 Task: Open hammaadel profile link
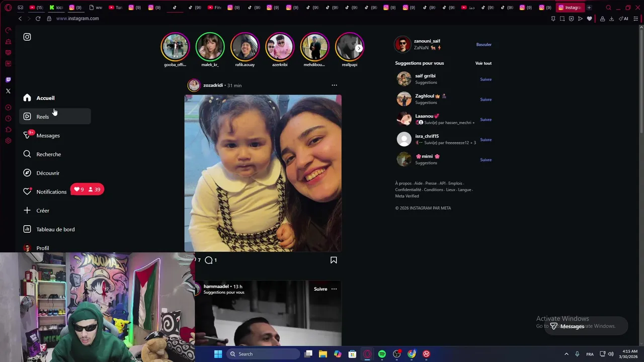coord(216,287)
